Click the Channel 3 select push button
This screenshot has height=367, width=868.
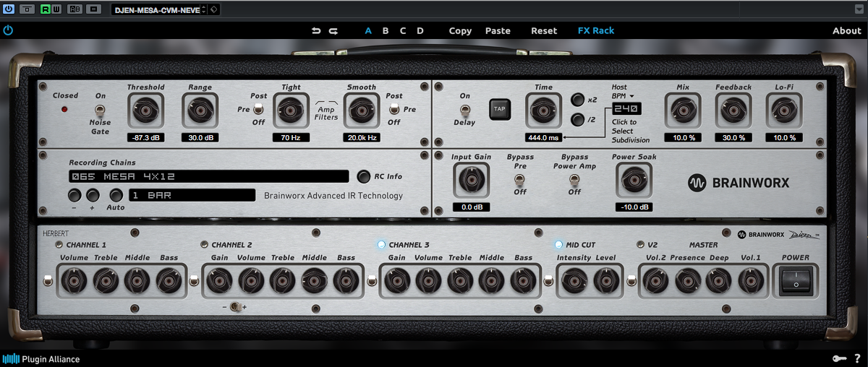(373, 280)
